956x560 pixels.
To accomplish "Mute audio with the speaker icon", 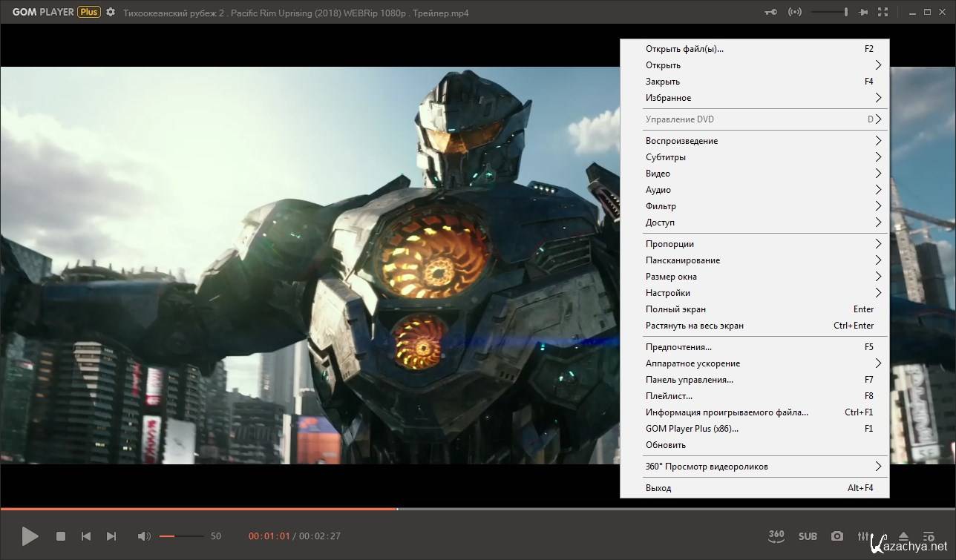I will 144,536.
